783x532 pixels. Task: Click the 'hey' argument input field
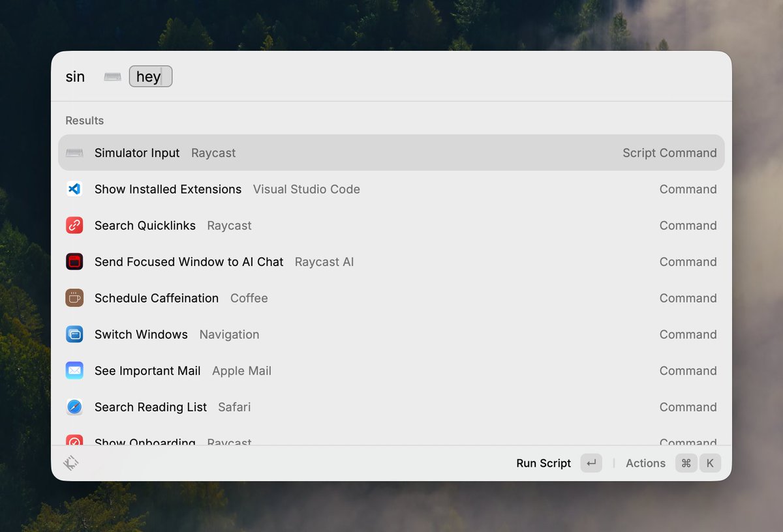(x=151, y=76)
